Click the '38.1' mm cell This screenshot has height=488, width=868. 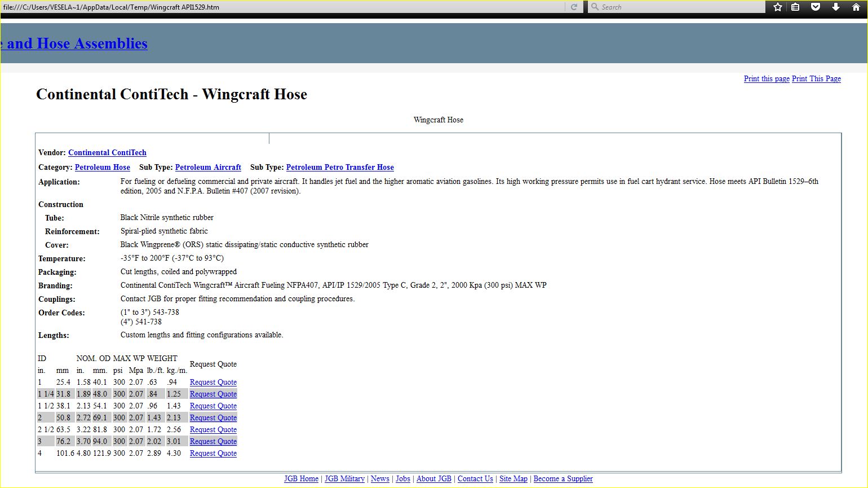[x=63, y=406]
